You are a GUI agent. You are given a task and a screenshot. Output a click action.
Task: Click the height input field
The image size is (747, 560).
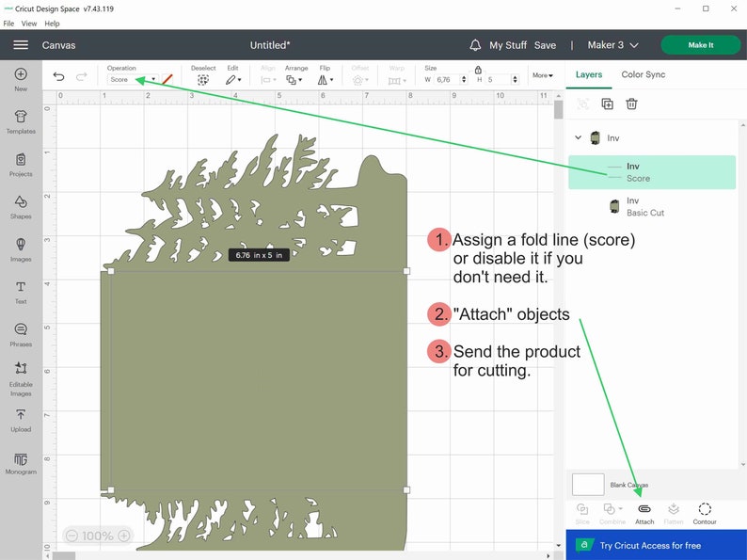pyautogui.click(x=498, y=80)
